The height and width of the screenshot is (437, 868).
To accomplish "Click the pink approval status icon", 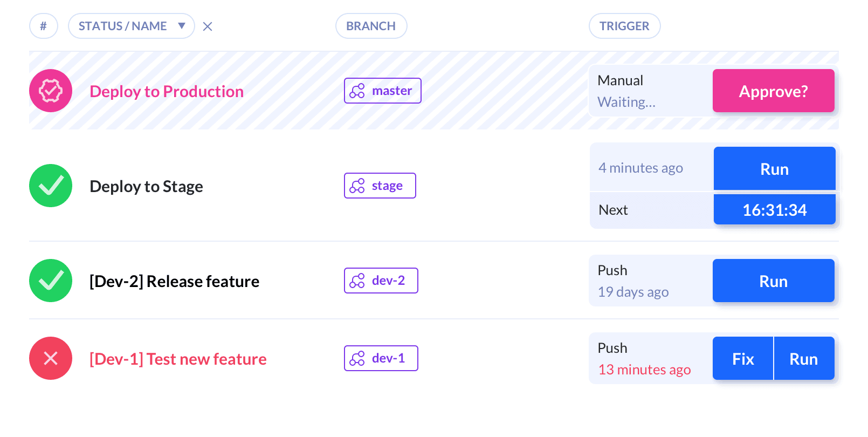I will (51, 91).
